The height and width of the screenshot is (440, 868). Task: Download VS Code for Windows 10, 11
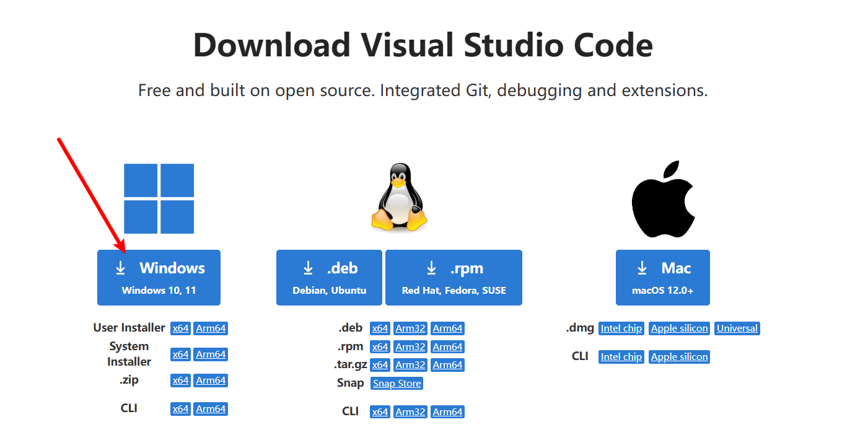pos(159,278)
